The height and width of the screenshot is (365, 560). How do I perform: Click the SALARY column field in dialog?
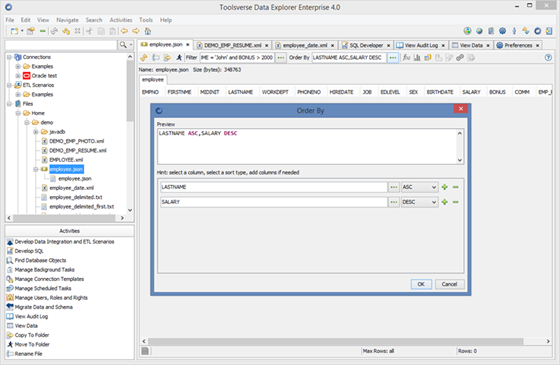[274, 202]
